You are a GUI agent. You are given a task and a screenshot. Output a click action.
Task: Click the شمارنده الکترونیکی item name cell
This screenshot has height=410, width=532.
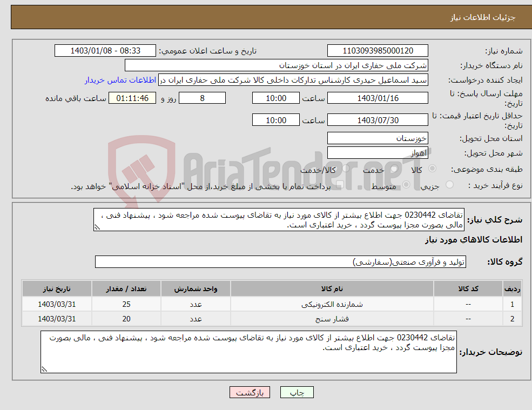[332, 304]
